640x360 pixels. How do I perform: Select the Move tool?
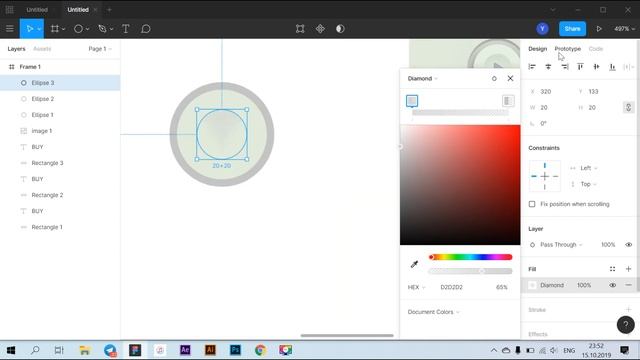(x=29, y=29)
